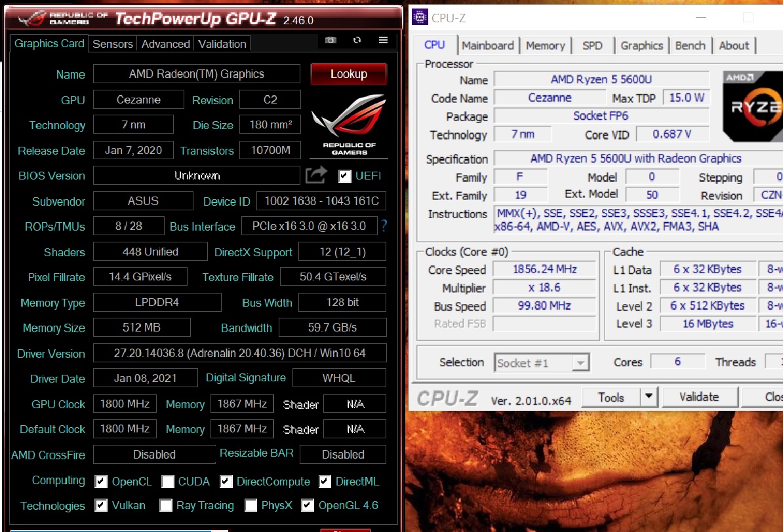
Task: Toggle the DirectML checkbox
Action: (325, 482)
